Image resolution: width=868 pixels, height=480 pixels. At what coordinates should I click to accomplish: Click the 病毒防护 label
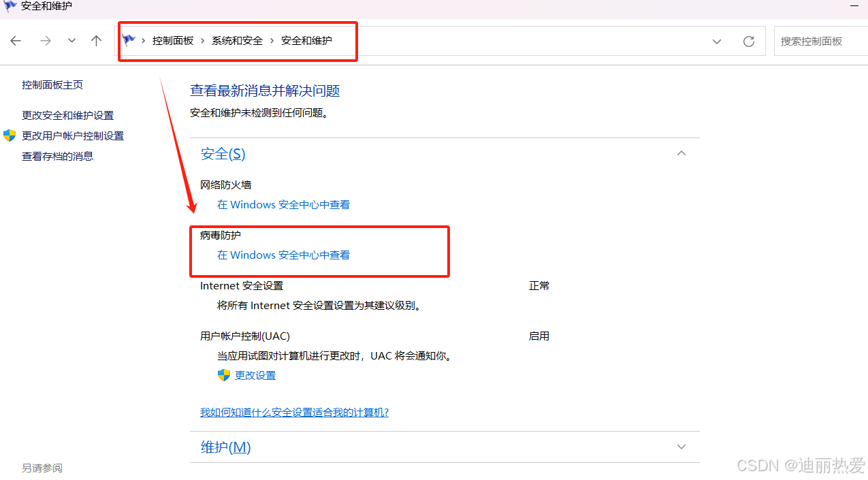point(221,235)
